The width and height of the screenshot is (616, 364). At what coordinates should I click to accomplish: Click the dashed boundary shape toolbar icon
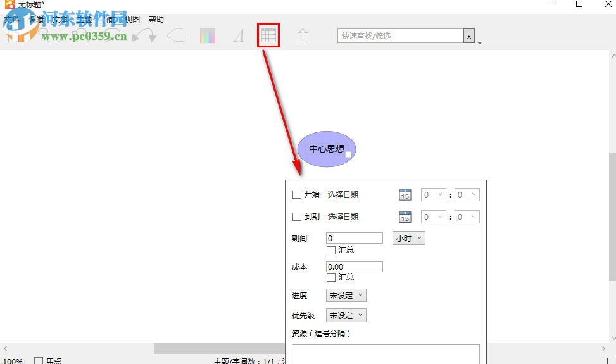pos(175,35)
